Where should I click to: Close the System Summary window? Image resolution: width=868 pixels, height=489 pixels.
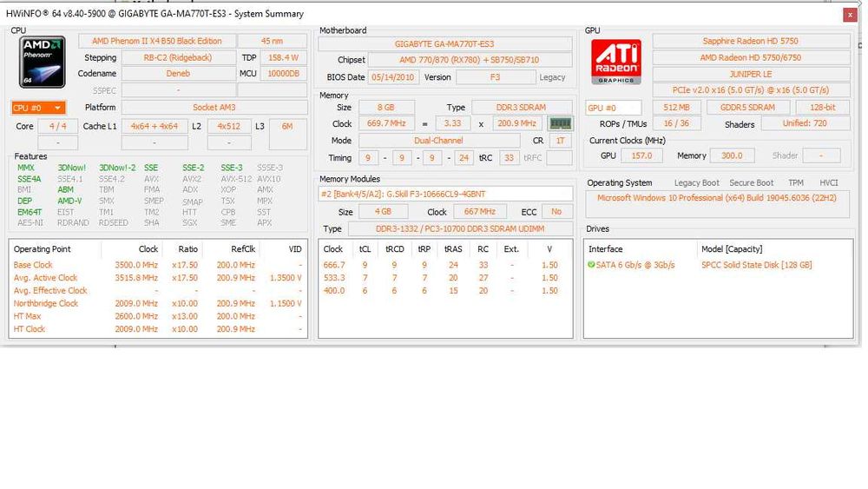(x=851, y=15)
